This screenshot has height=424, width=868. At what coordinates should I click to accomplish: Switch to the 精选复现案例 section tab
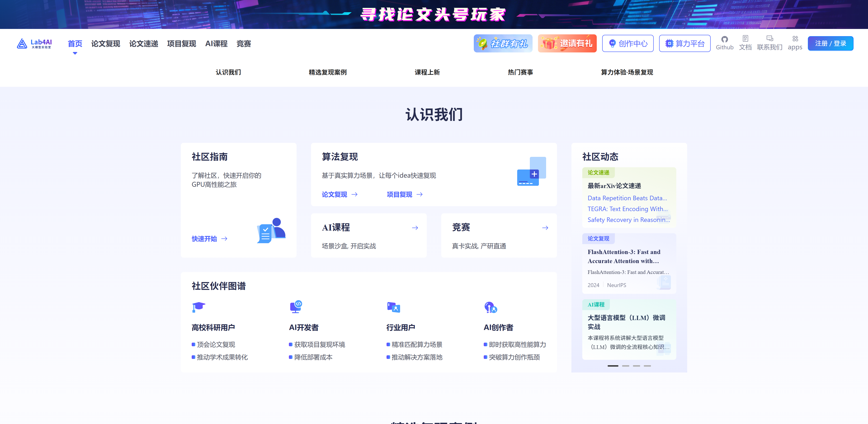click(x=328, y=72)
